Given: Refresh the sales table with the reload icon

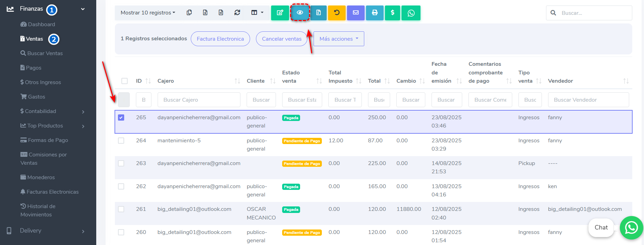Looking at the screenshot, I should point(237,13).
